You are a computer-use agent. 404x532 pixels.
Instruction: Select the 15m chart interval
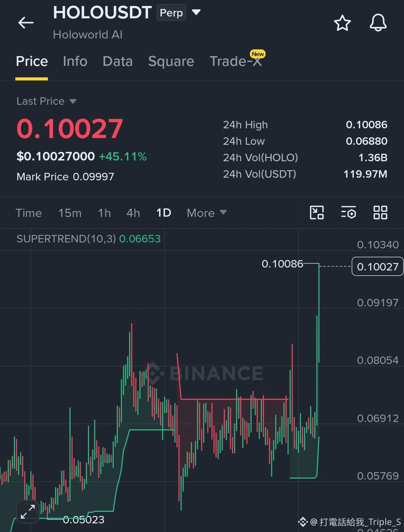point(70,213)
